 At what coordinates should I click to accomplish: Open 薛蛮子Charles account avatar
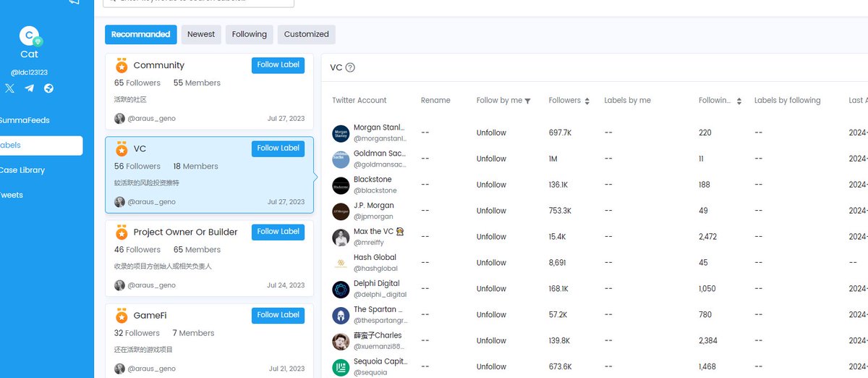[341, 342]
